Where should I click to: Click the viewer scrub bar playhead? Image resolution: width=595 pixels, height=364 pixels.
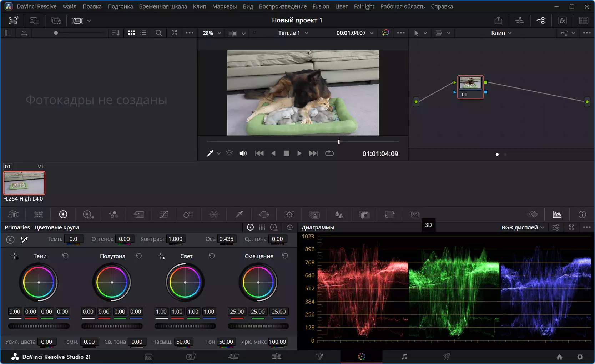tap(339, 142)
